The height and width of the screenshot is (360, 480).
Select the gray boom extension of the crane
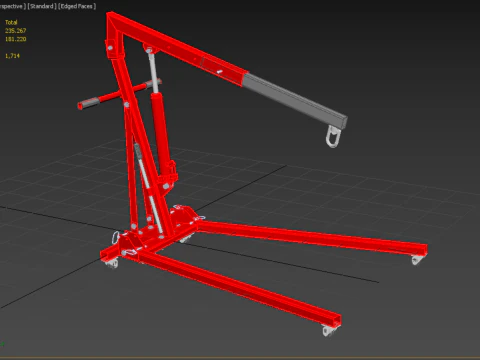coord(295,100)
